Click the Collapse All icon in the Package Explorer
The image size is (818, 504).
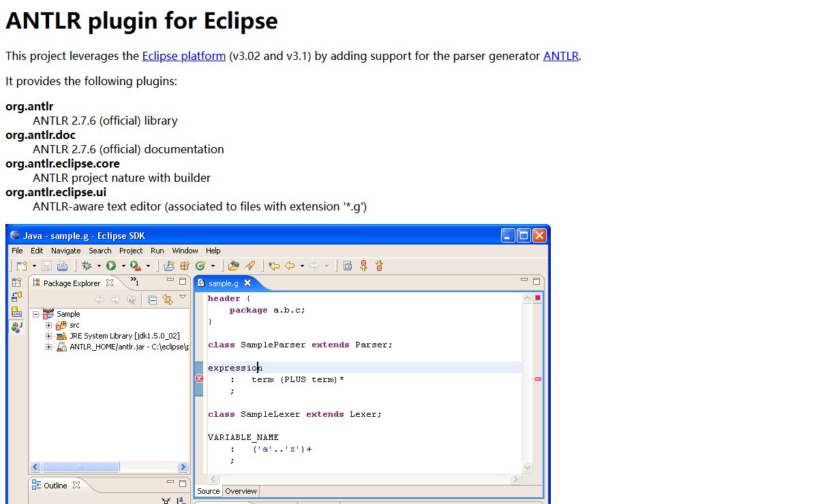coord(152,300)
